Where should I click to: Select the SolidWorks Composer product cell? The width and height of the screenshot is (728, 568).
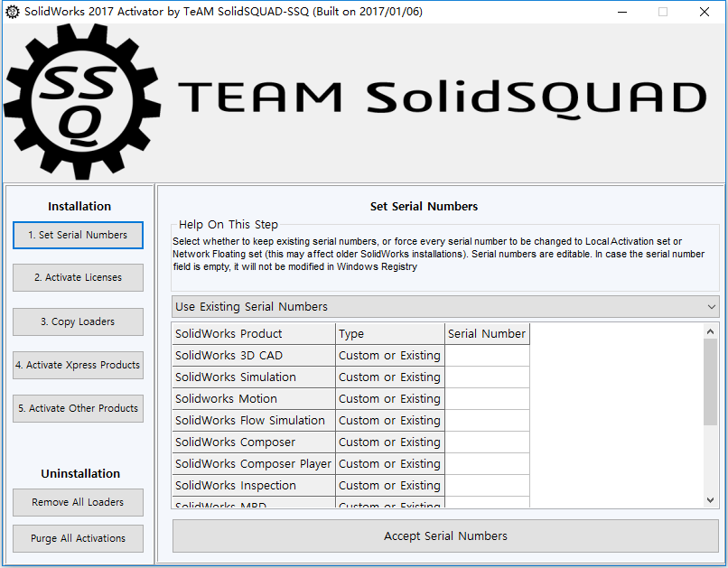click(254, 442)
